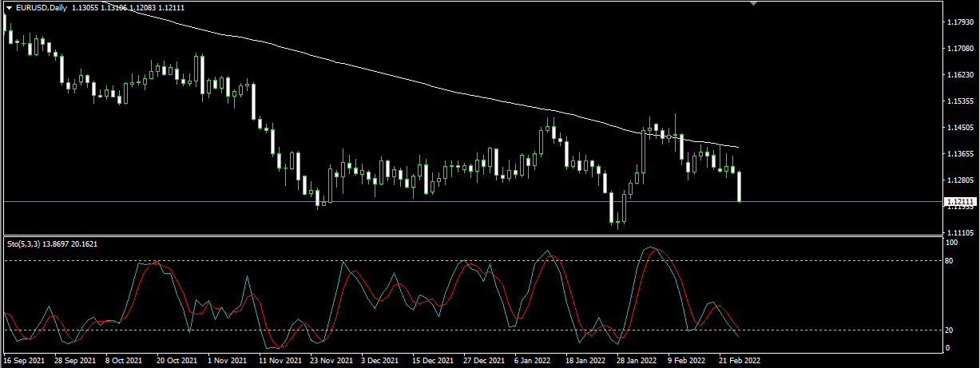Viewport: 980px width, 368px height.
Task: Click the stochastic 100 scale label
Action: (952, 242)
